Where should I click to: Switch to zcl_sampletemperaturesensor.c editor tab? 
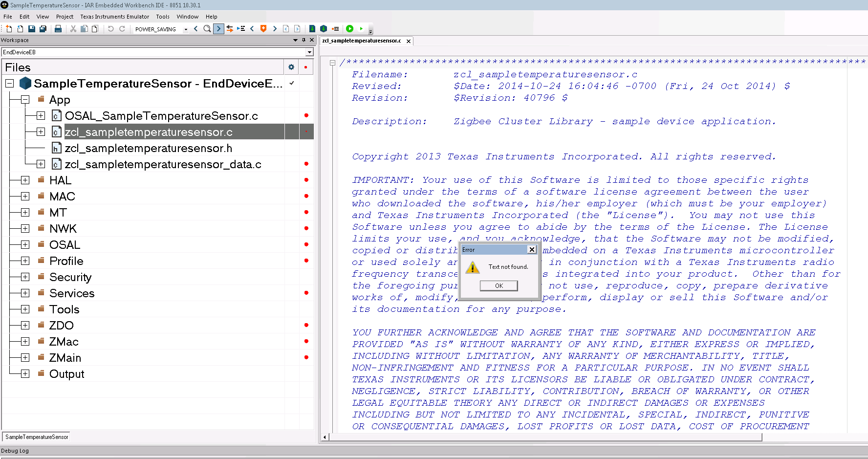pos(362,41)
